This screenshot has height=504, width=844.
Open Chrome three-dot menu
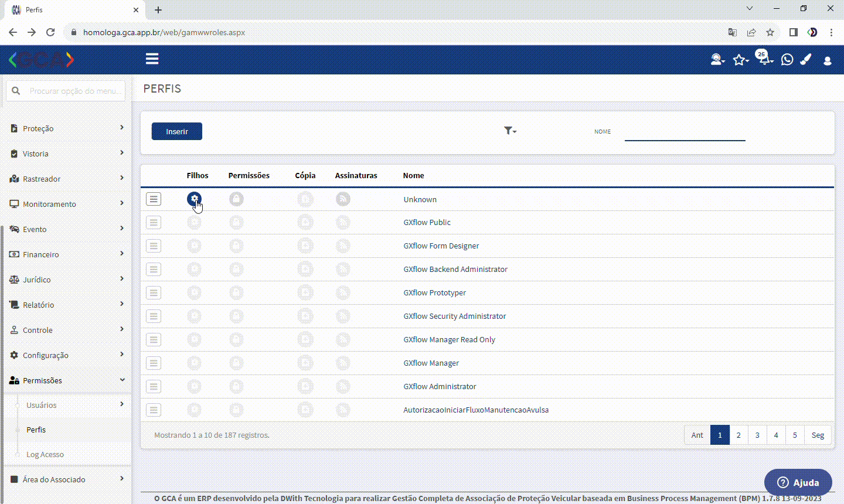pos(831,33)
